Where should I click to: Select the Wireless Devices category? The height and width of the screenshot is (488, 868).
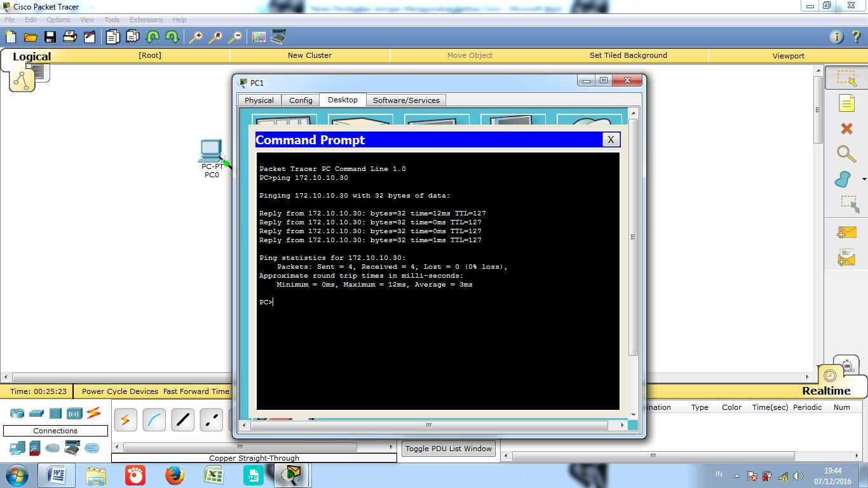click(x=74, y=414)
